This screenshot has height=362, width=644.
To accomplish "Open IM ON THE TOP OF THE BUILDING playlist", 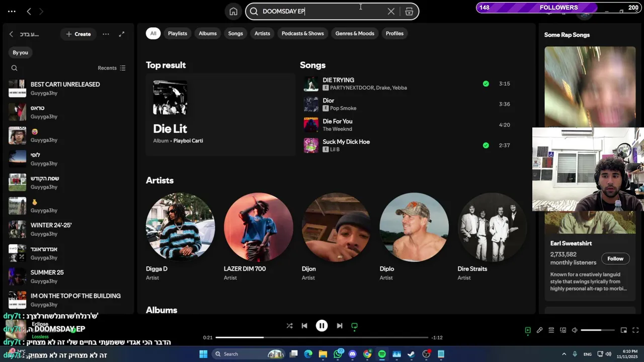I will tap(68, 300).
